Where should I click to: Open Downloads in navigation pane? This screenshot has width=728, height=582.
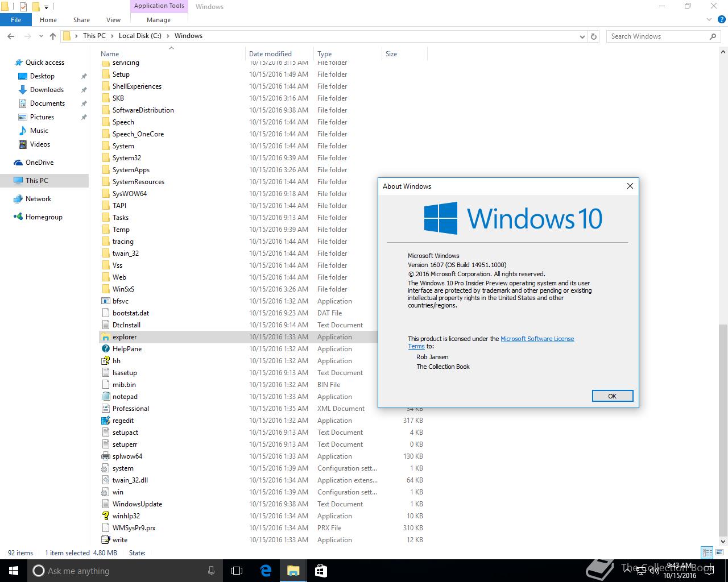47,90
